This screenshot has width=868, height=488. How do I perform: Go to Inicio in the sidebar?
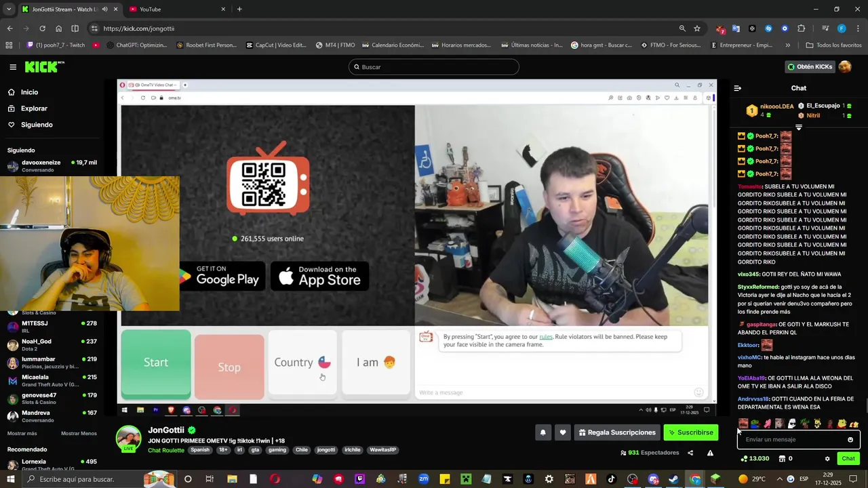23,92
